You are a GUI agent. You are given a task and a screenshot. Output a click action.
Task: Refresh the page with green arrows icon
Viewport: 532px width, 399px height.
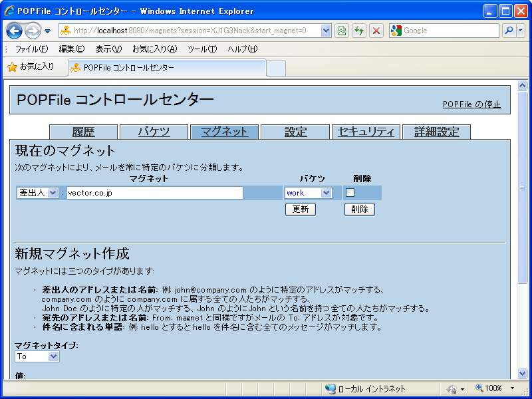pos(358,31)
